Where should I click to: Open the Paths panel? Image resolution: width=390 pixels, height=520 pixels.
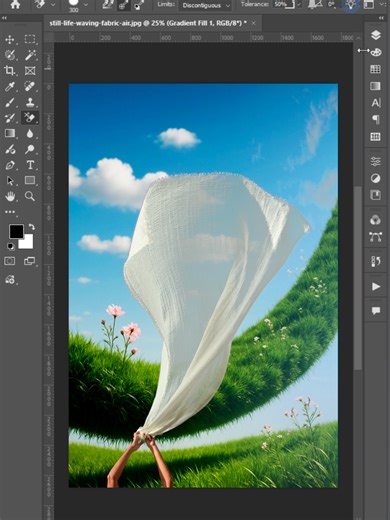click(x=376, y=237)
